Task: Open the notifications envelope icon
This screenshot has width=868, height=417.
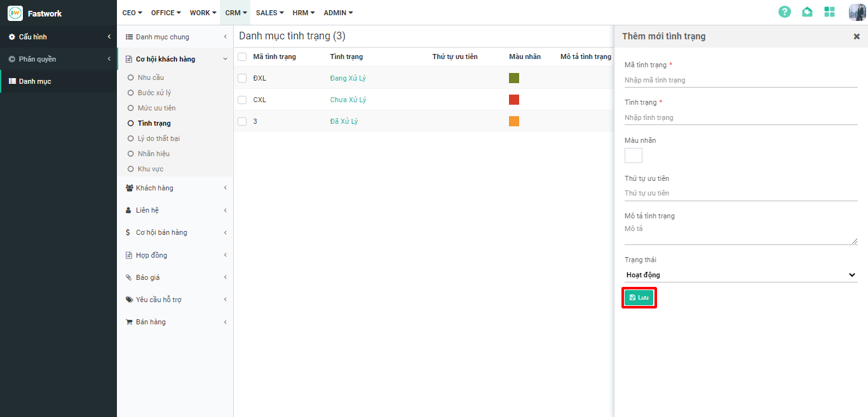Action: point(807,12)
